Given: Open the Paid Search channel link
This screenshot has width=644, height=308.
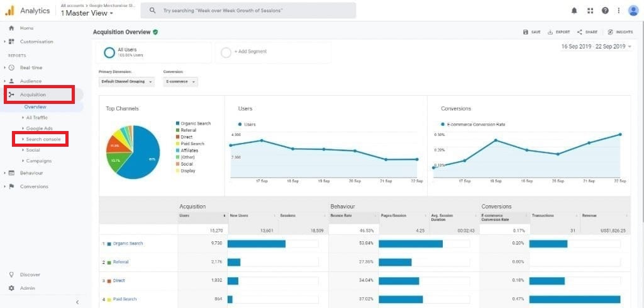Looking at the screenshot, I should tap(125, 299).
